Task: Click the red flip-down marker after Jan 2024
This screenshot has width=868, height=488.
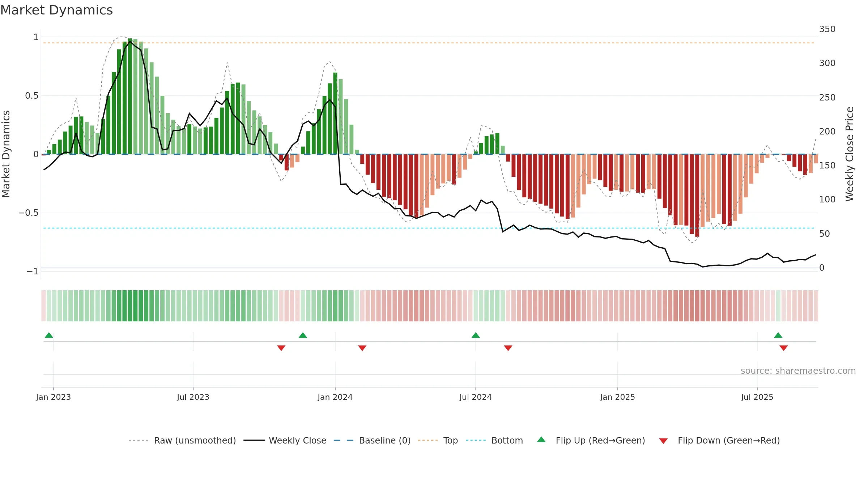Action: pyautogui.click(x=362, y=348)
